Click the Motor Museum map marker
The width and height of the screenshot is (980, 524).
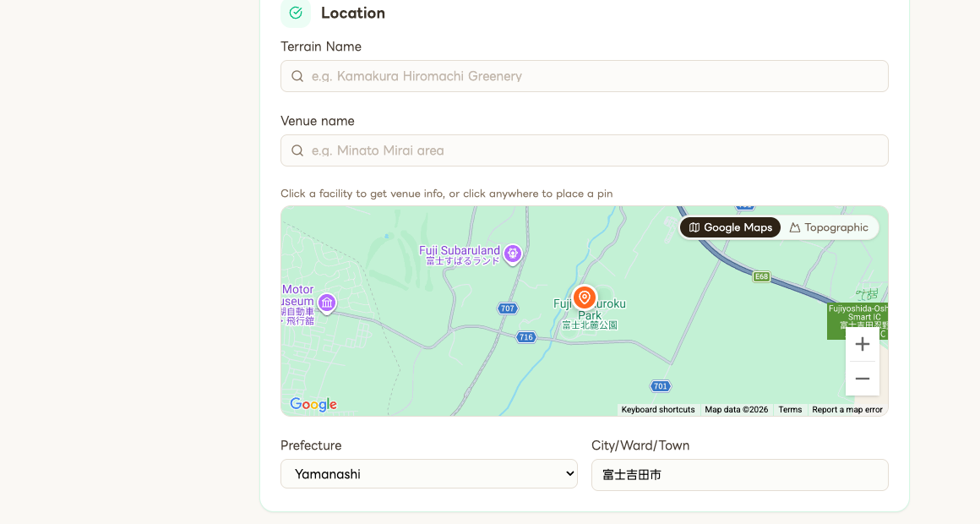click(x=327, y=303)
